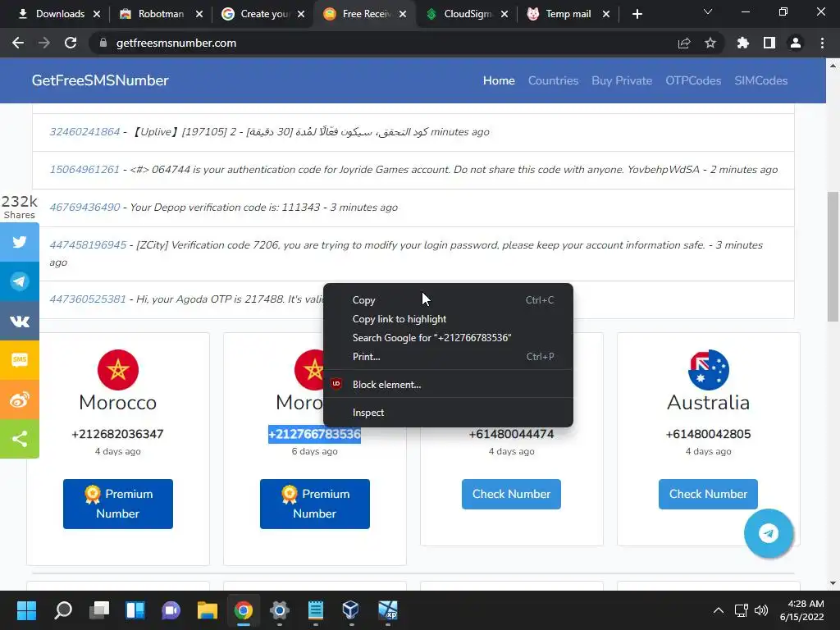Switch to the Temp mail tab
Image resolution: width=840 pixels, height=630 pixels.
561,14
